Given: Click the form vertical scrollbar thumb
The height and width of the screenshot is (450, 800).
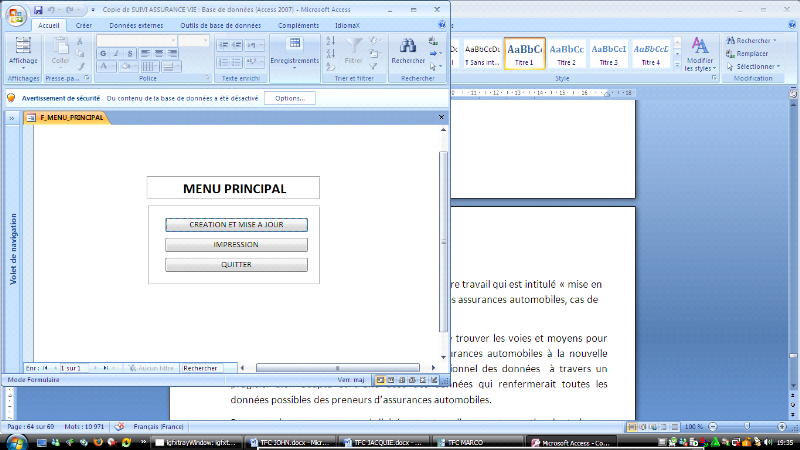Looking at the screenshot, I should [443, 242].
